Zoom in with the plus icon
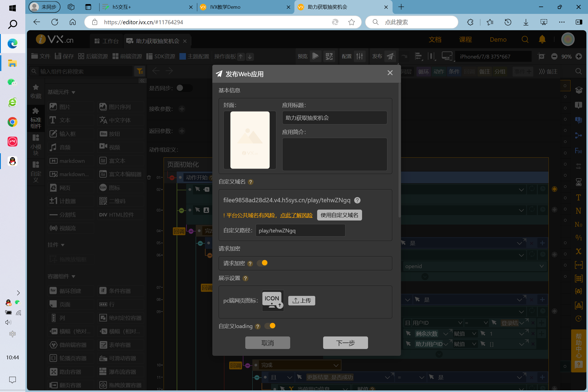This screenshot has height=392, width=588. pos(579,56)
